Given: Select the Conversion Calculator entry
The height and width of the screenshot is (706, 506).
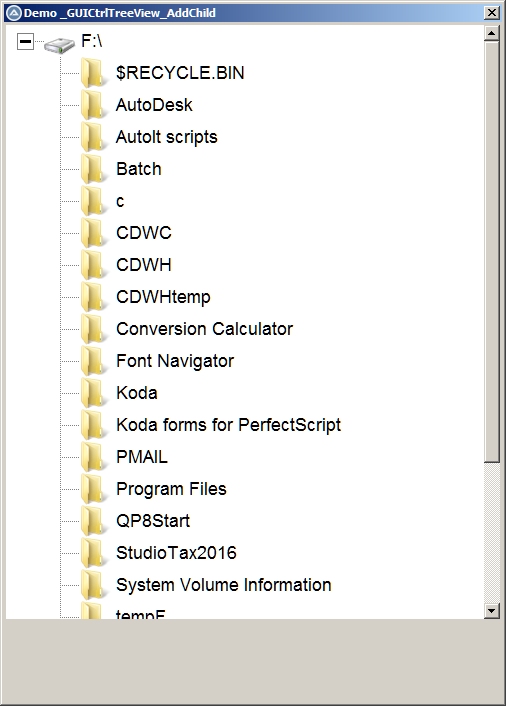Looking at the screenshot, I should tap(204, 329).
